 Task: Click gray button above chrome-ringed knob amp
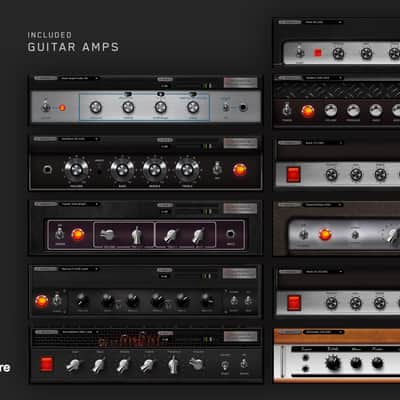(240, 143)
